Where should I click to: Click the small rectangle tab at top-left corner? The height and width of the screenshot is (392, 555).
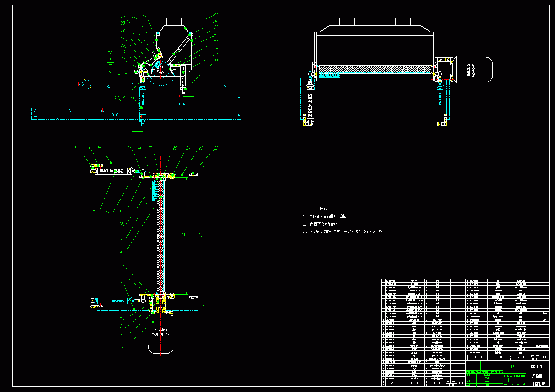pyautogui.click(x=24, y=7)
